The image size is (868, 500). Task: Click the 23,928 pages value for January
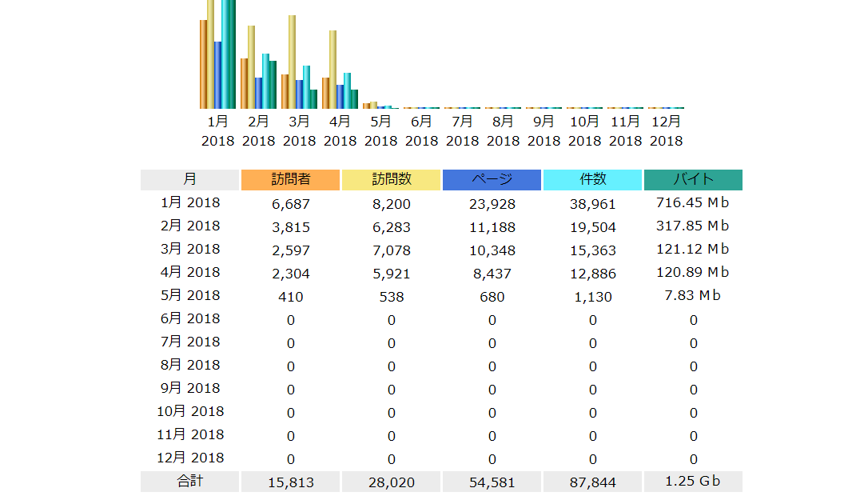492,205
